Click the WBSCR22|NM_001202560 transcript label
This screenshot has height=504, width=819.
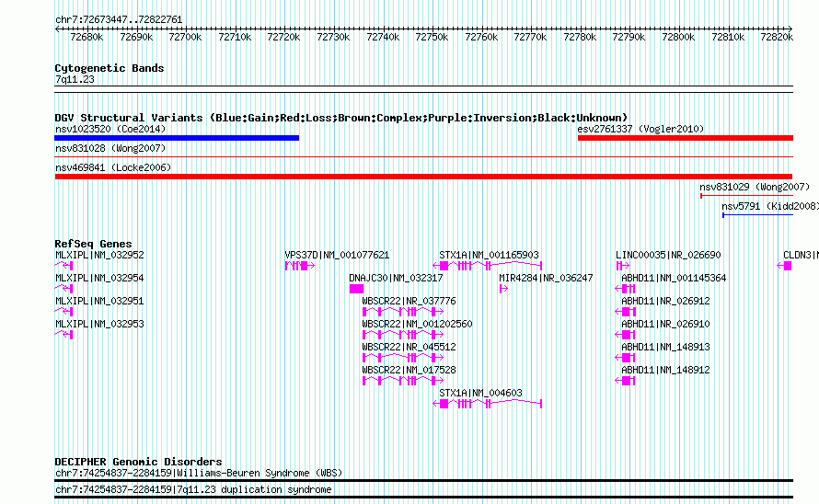click(418, 325)
